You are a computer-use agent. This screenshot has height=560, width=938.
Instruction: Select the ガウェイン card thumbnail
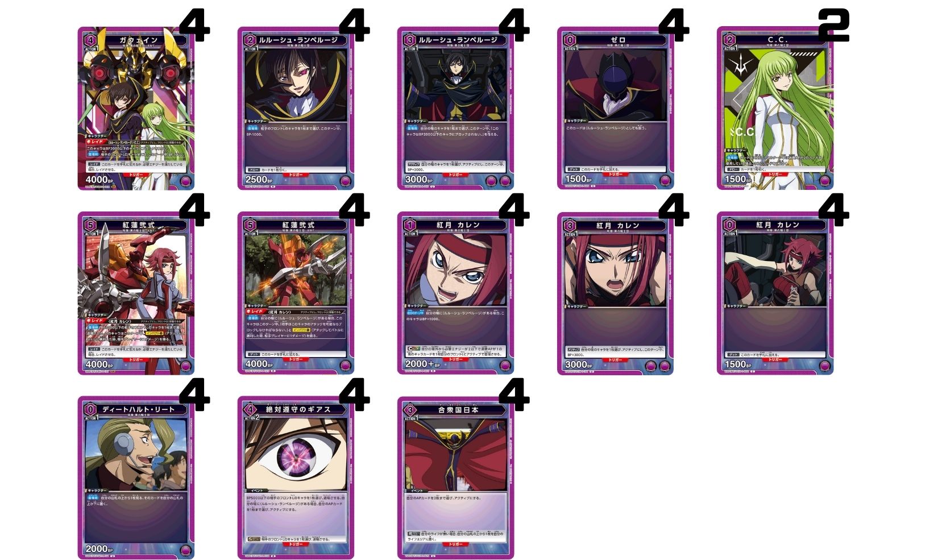136,108
